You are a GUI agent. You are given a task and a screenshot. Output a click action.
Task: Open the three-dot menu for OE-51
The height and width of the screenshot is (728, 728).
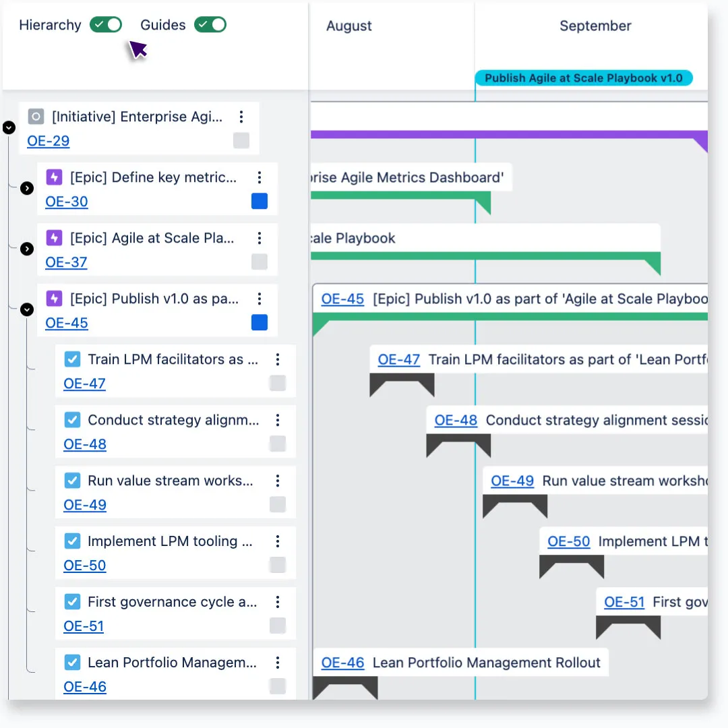coord(278,602)
